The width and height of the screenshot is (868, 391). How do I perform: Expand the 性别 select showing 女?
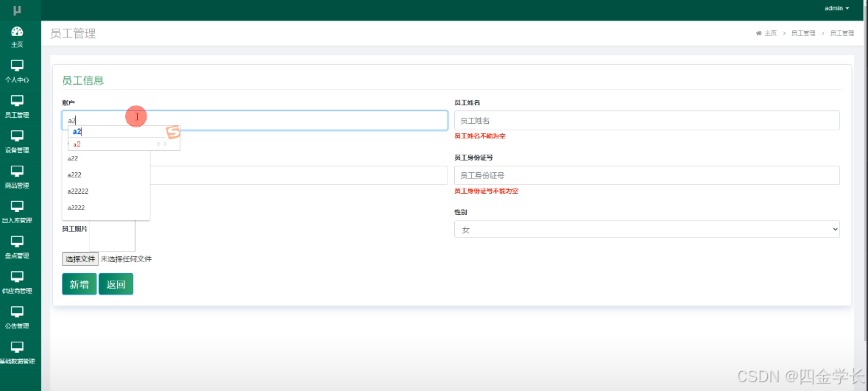[646, 229]
